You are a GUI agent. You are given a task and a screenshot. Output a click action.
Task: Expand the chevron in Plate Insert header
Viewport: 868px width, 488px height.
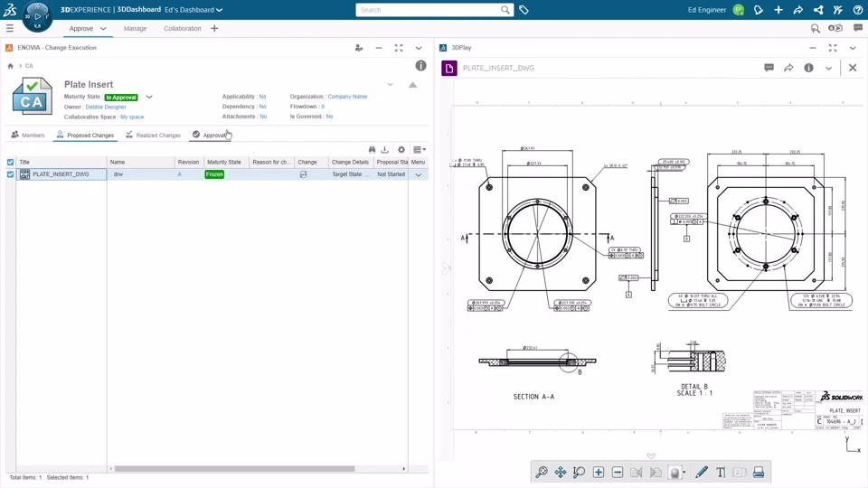coord(391,85)
